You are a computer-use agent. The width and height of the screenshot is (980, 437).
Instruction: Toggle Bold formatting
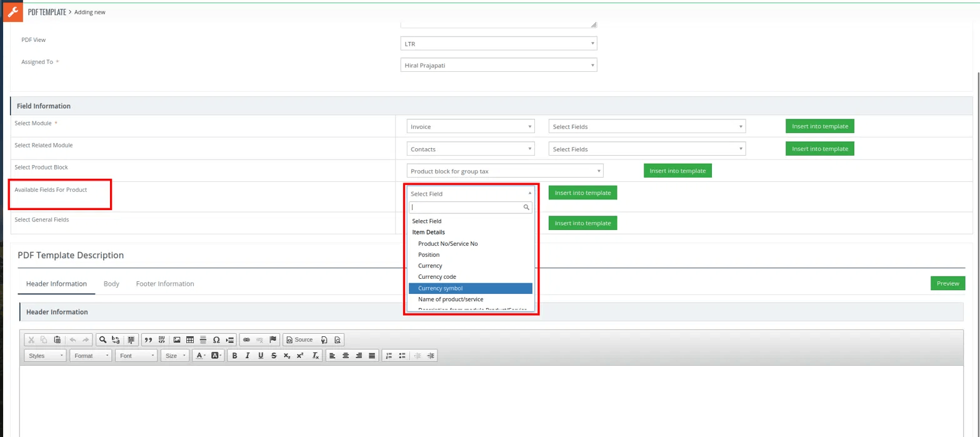point(234,356)
